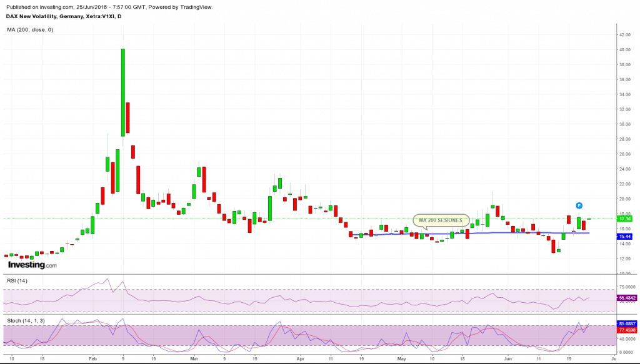Open the MA (200, close, 0) indicator legend
This screenshot has height=364, width=640.
[30, 29]
